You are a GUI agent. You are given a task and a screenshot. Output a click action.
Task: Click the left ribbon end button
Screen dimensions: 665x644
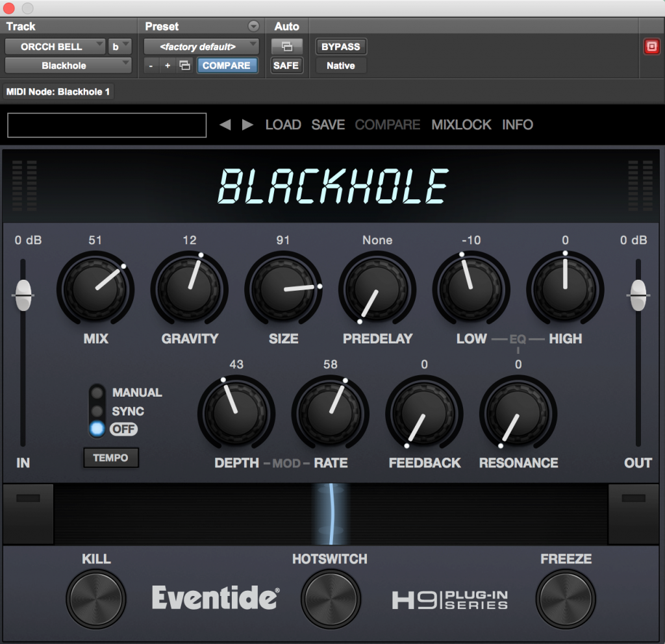click(x=29, y=514)
